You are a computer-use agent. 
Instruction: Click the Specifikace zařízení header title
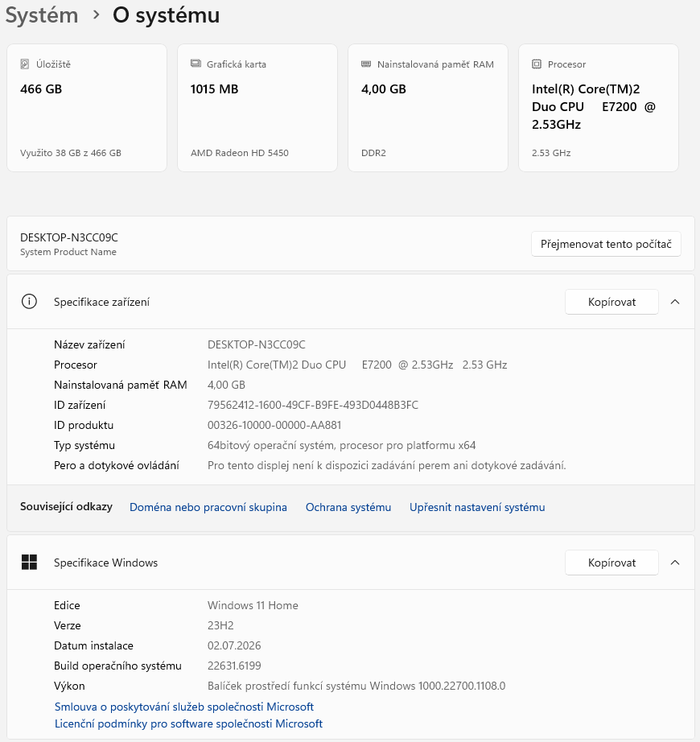101,302
